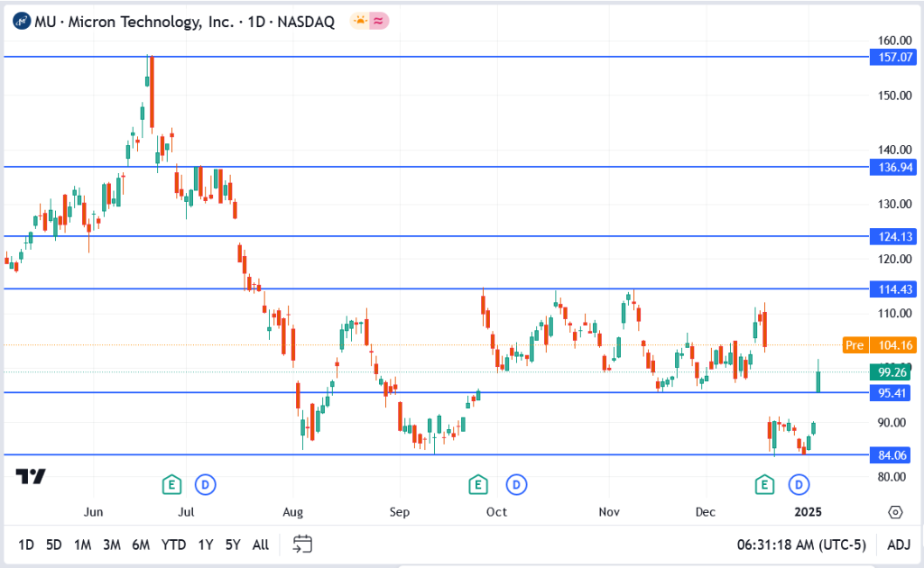The image size is (924, 568).
Task: Open the timezone menu showing UTC-5
Action: (x=800, y=545)
